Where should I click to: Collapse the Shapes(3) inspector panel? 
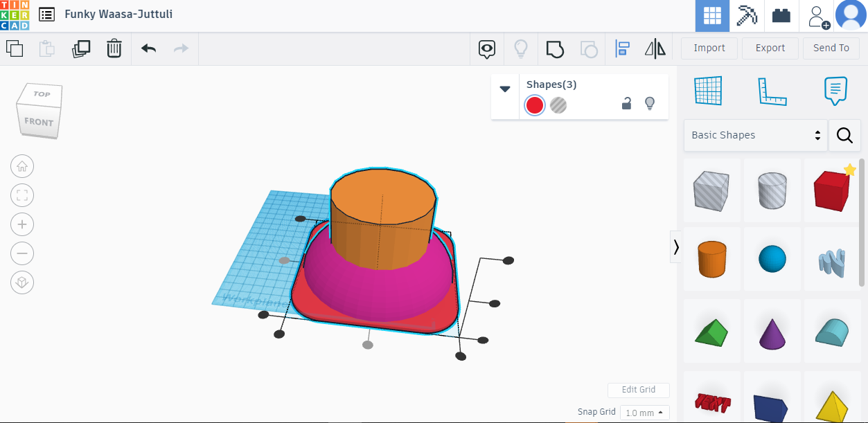[505, 88]
